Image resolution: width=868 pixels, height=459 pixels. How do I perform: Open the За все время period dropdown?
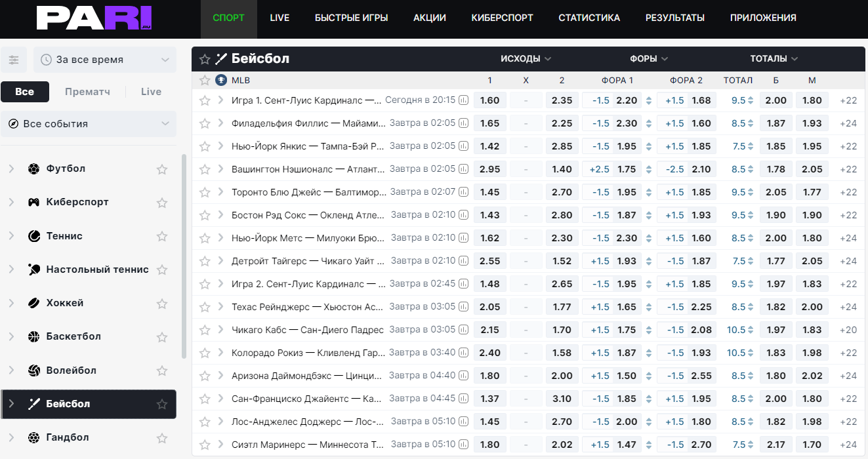point(105,60)
